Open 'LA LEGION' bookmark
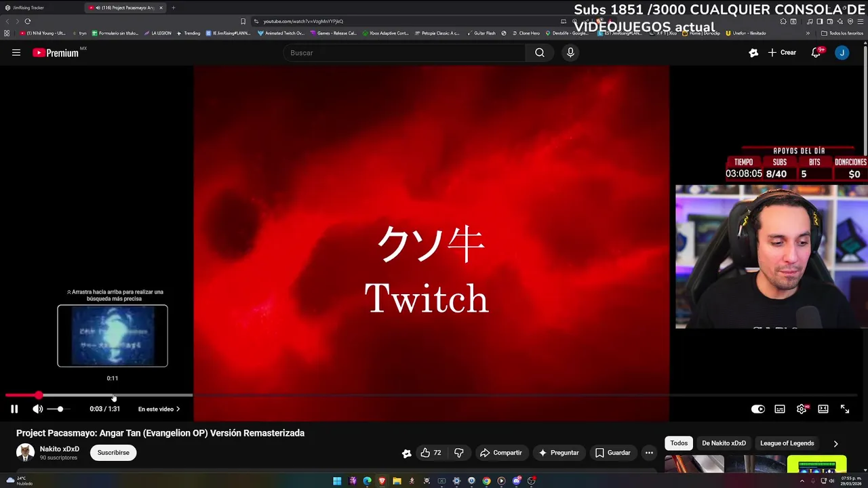This screenshot has width=868, height=488. pyautogui.click(x=157, y=33)
